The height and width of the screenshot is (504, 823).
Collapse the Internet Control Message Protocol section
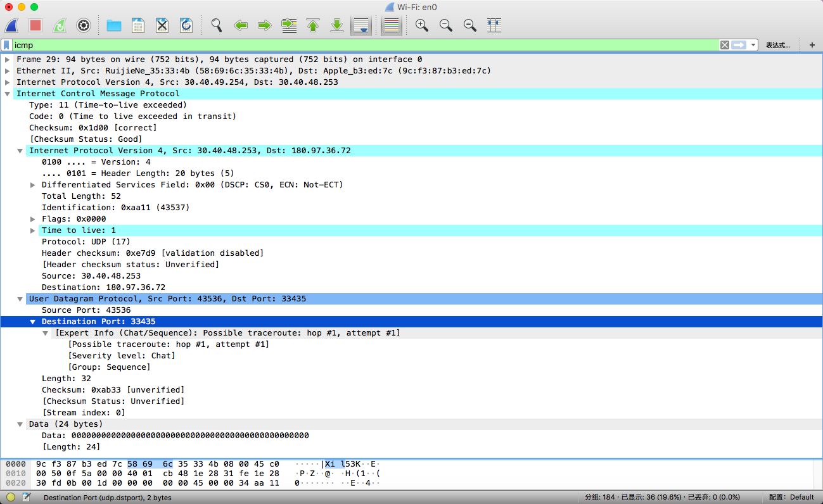tap(7, 94)
